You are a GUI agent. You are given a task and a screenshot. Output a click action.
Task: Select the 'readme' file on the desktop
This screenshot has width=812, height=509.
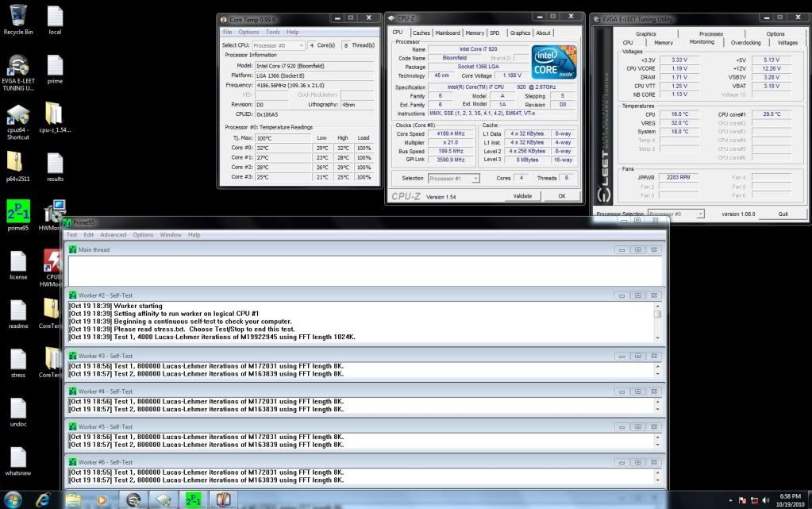18,314
